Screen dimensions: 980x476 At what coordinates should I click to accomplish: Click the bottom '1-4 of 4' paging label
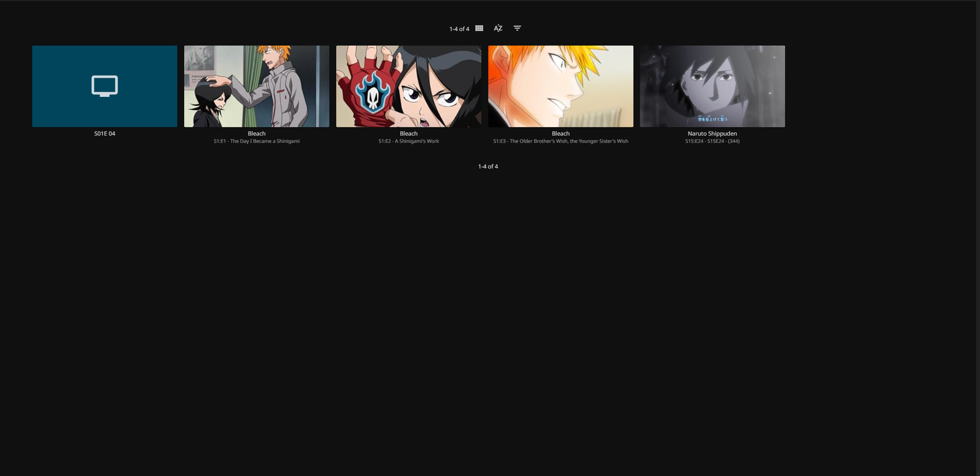pyautogui.click(x=488, y=167)
